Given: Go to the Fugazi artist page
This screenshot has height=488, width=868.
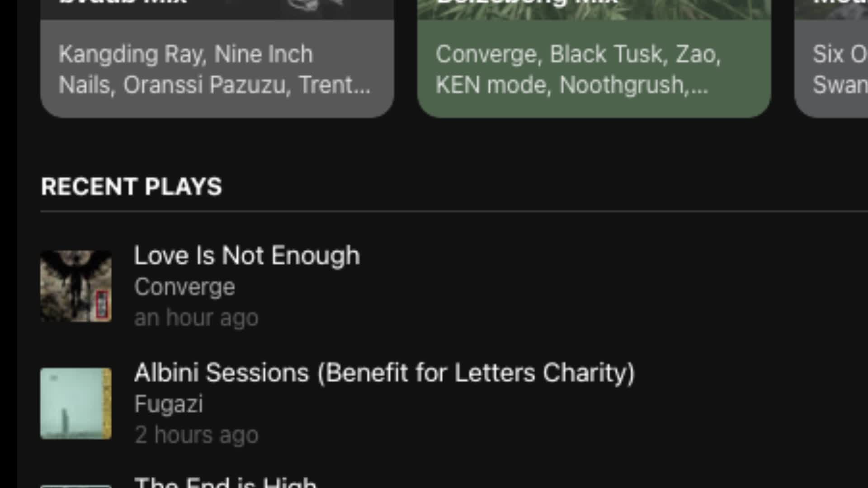Looking at the screenshot, I should (x=169, y=404).
